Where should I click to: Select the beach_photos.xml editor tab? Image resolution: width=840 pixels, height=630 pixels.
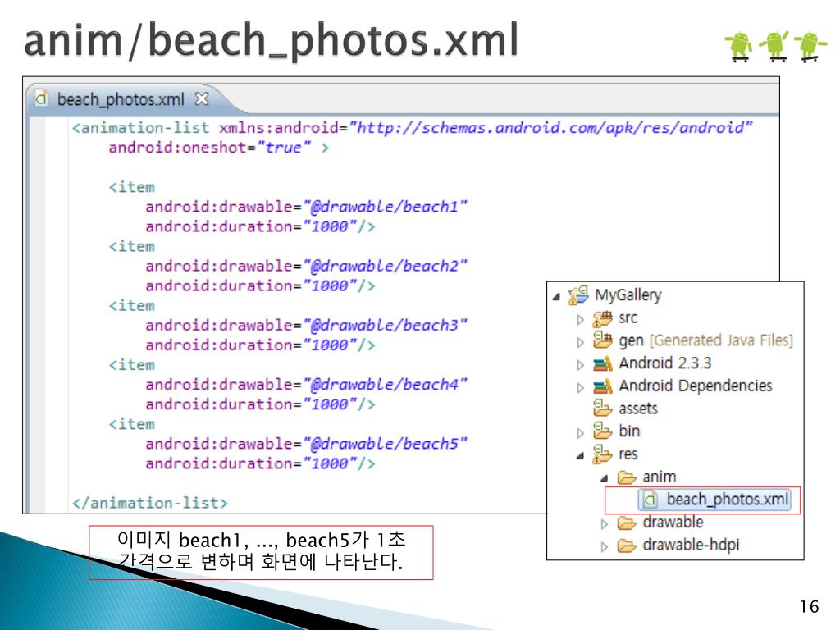pos(121,99)
